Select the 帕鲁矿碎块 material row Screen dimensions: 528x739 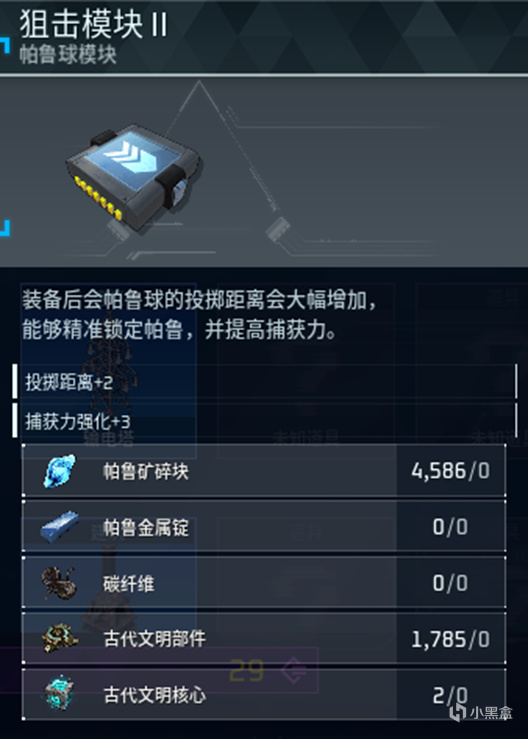pyautogui.click(x=264, y=470)
